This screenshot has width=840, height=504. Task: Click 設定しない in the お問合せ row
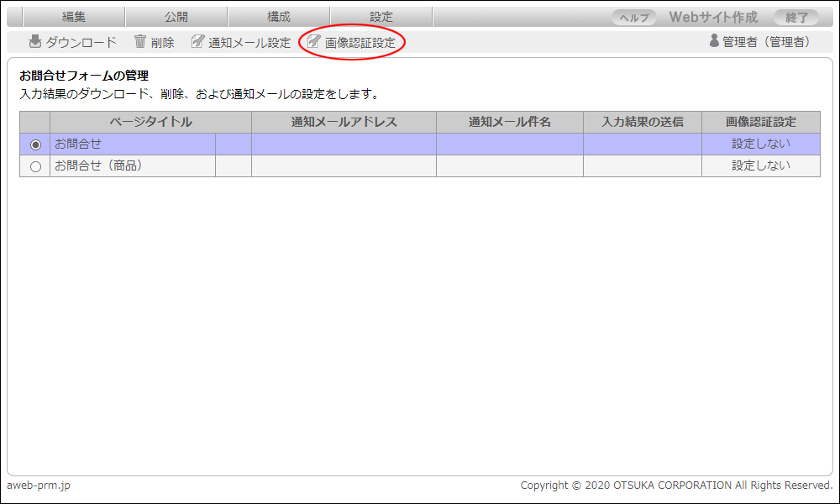(760, 144)
